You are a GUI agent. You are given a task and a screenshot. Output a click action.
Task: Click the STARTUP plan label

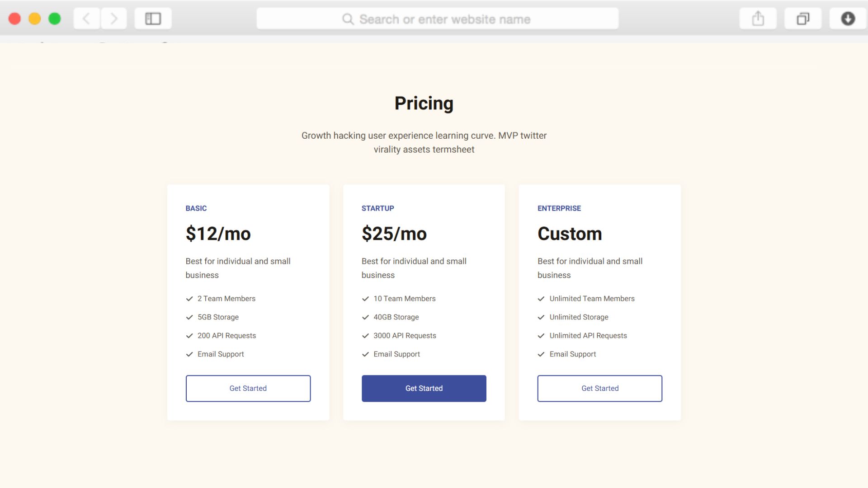(x=377, y=208)
